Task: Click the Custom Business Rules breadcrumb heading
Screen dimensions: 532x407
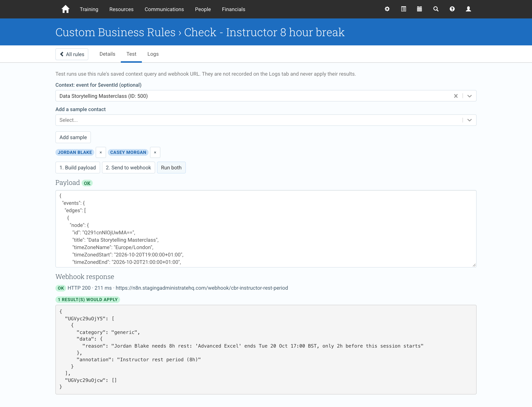Action: point(115,32)
